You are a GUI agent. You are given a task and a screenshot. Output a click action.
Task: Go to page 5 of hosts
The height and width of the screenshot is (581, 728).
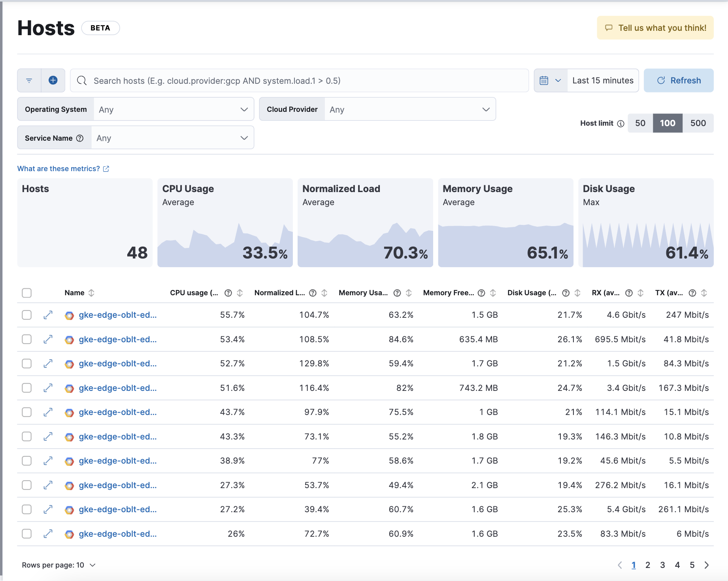pyautogui.click(x=692, y=565)
